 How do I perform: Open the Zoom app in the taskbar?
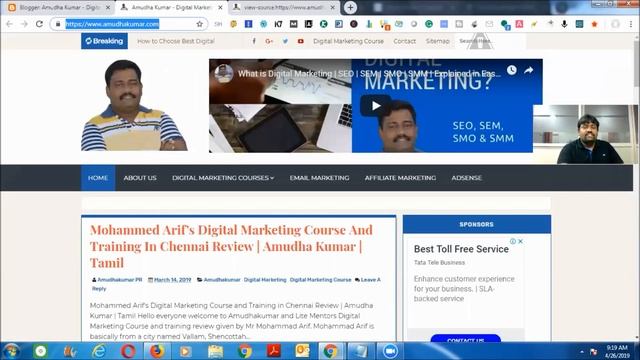tap(390, 351)
